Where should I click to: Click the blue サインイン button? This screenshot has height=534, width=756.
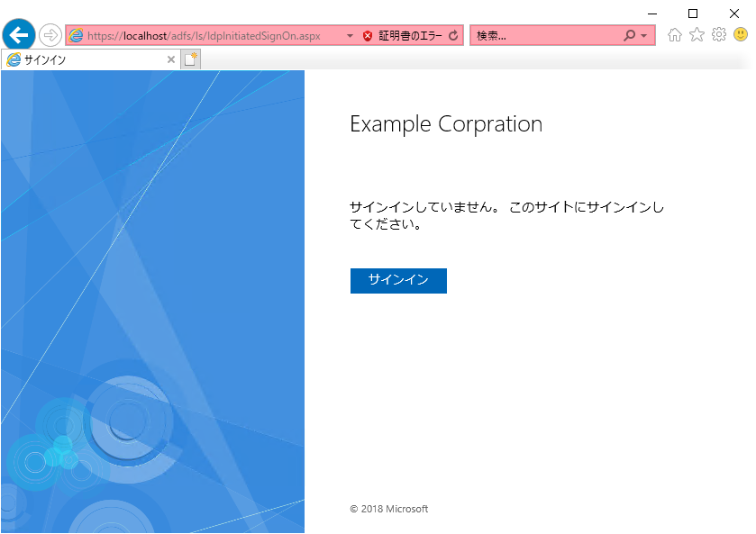click(x=398, y=280)
